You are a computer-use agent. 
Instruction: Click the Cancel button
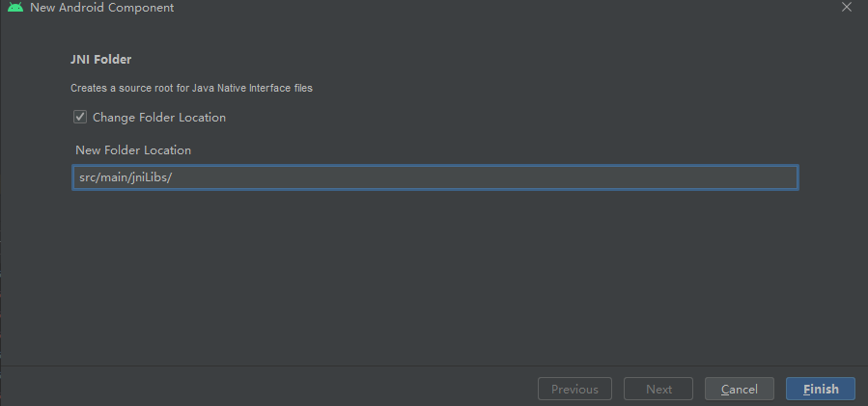tap(739, 389)
